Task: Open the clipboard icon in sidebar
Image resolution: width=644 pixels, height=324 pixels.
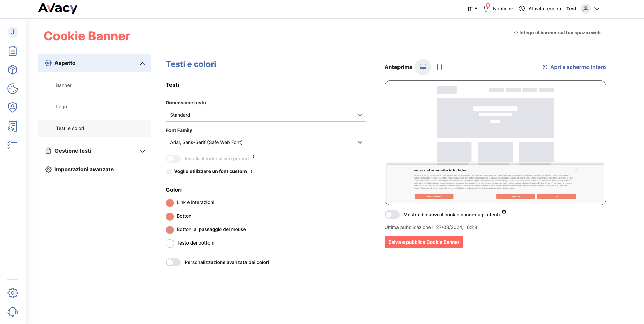Action: [x=13, y=51]
